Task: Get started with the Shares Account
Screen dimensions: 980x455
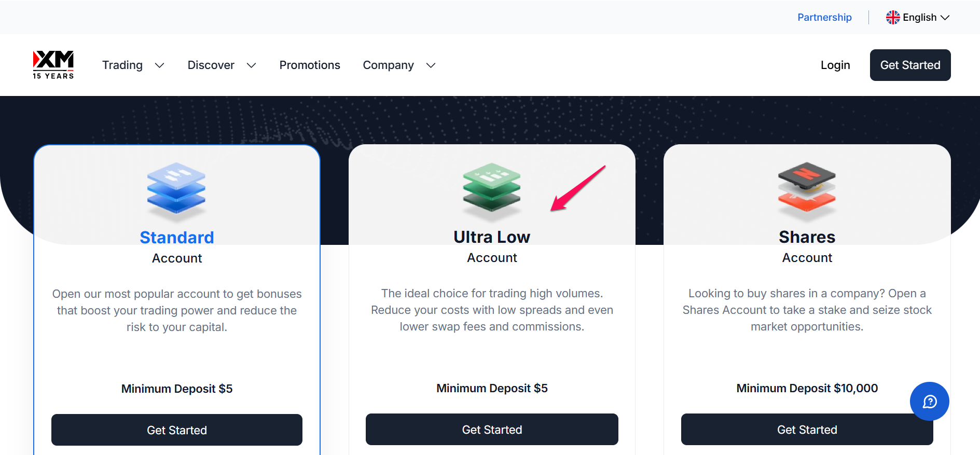Action: click(807, 429)
